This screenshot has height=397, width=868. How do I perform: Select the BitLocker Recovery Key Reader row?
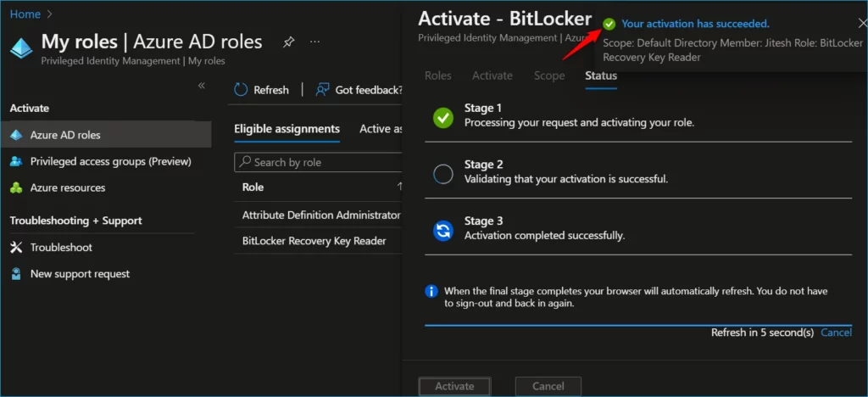click(x=319, y=241)
